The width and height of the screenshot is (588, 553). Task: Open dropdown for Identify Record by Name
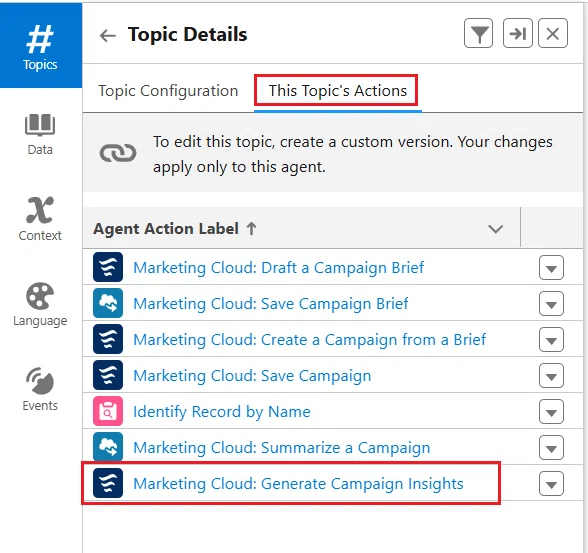tap(551, 412)
